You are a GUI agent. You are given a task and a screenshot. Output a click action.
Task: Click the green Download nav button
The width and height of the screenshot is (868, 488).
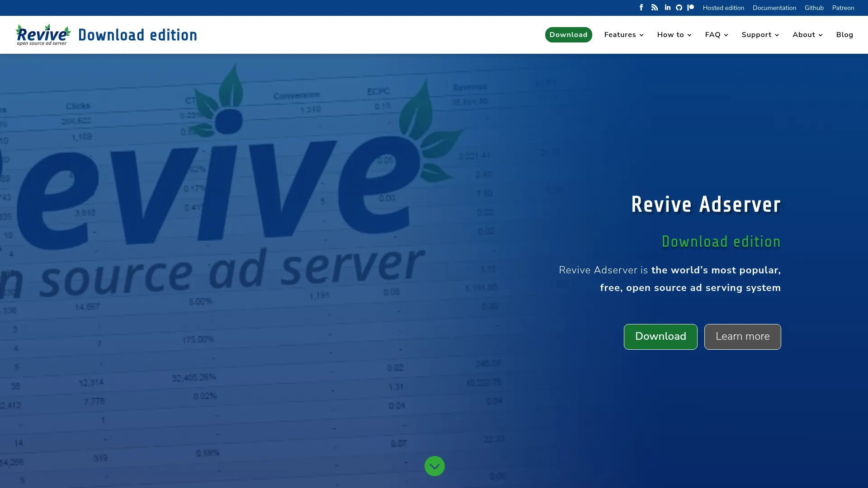568,35
